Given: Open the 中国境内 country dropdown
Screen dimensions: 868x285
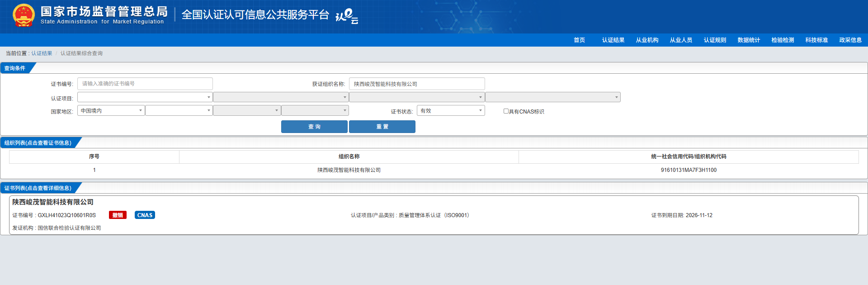Looking at the screenshot, I should 111,111.
